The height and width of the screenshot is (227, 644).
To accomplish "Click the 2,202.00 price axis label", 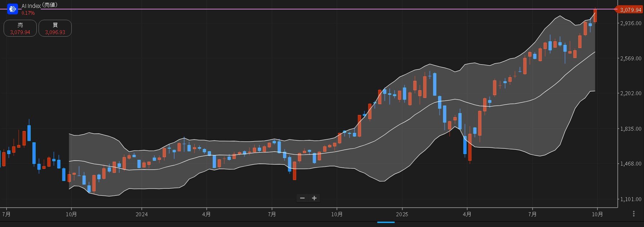I will (630, 94).
